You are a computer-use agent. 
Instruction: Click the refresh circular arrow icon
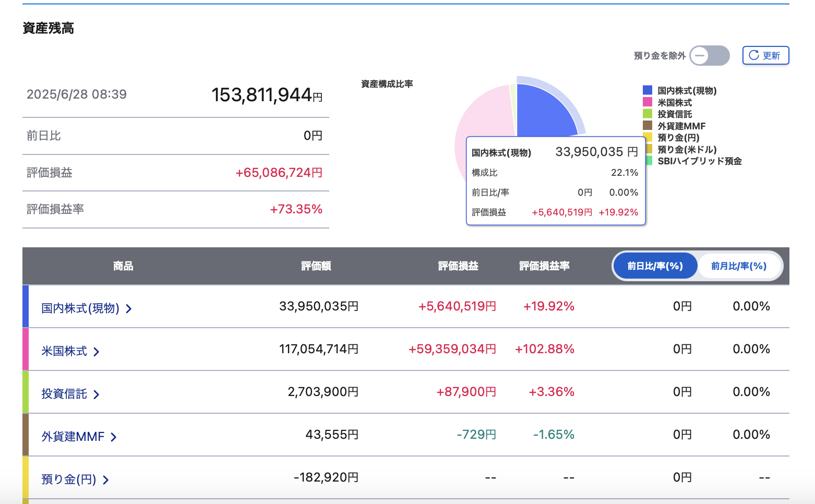pyautogui.click(x=753, y=55)
